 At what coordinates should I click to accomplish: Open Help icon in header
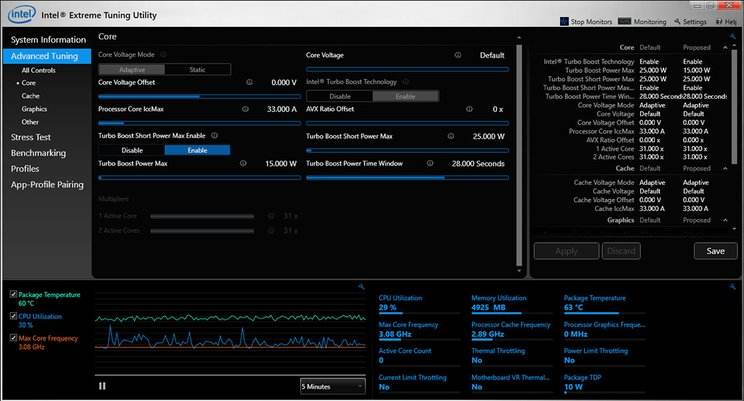pyautogui.click(x=719, y=21)
